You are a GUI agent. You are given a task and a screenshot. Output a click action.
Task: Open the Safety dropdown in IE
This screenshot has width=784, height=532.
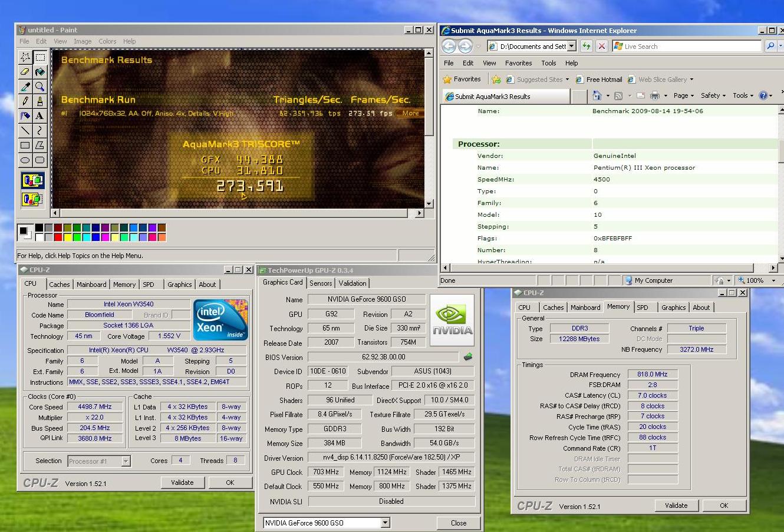coord(713,95)
